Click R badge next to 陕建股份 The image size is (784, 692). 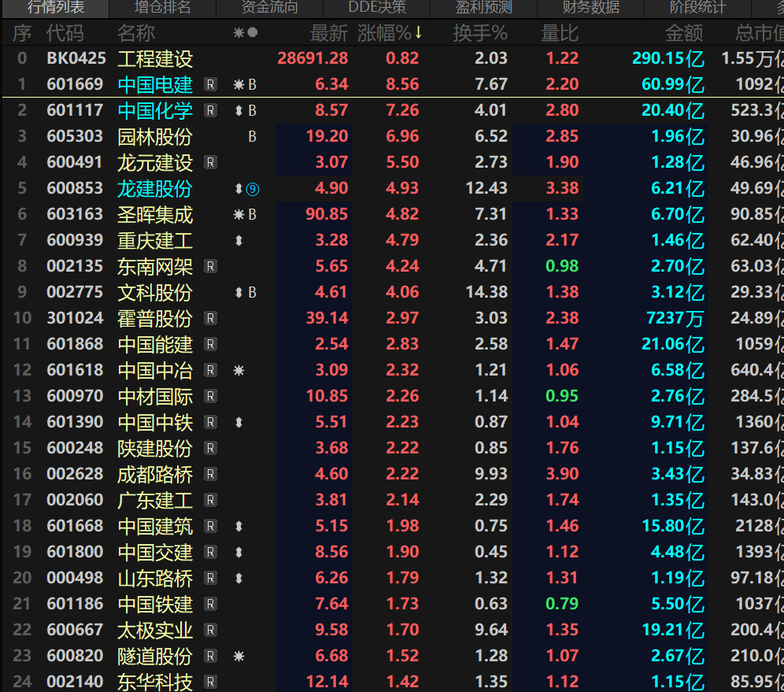pyautogui.click(x=210, y=449)
